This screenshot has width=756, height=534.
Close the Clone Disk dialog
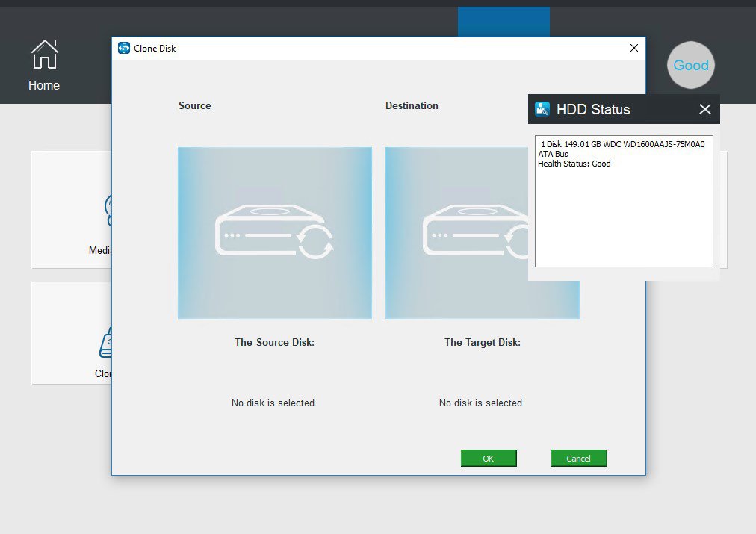tap(633, 48)
